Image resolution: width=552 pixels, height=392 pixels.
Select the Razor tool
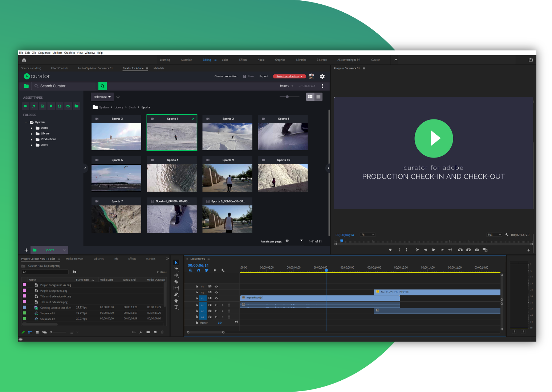click(x=176, y=282)
